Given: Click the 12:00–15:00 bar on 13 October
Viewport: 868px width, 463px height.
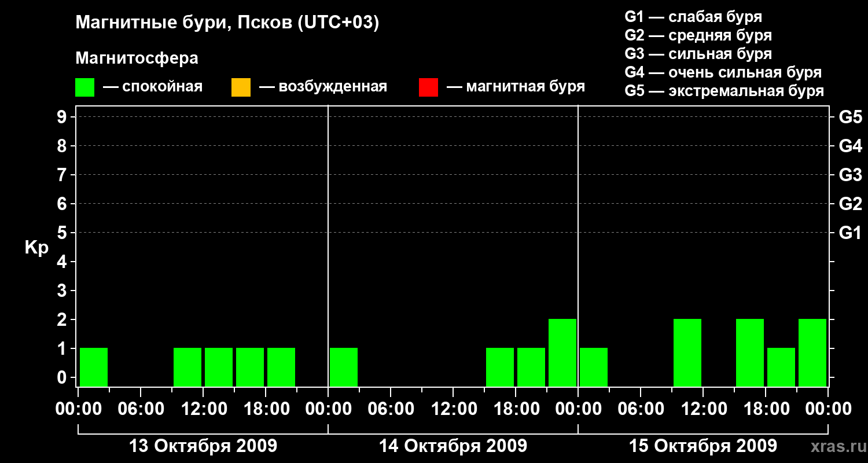Looking at the screenshot, I should [x=219, y=367].
